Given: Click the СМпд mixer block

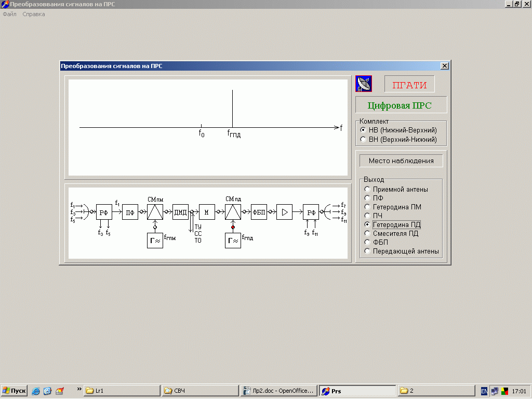Looking at the screenshot, I should (233, 212).
